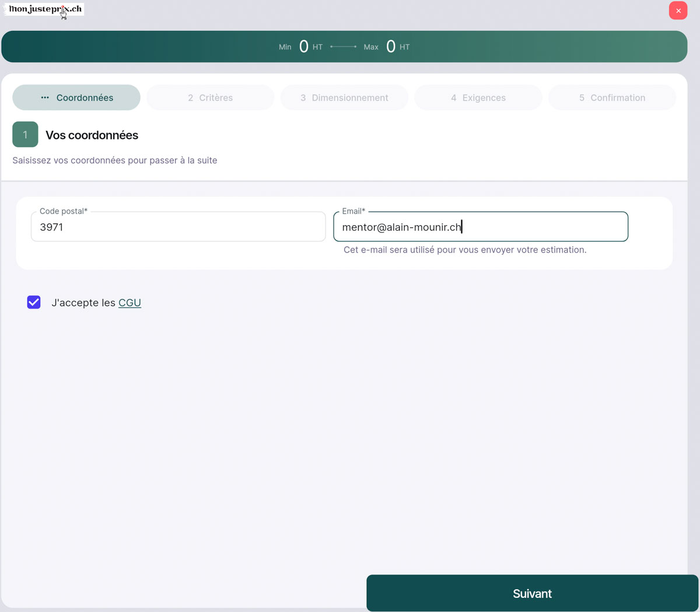Close the form with the red X button
The image size is (700, 612).
(x=678, y=11)
